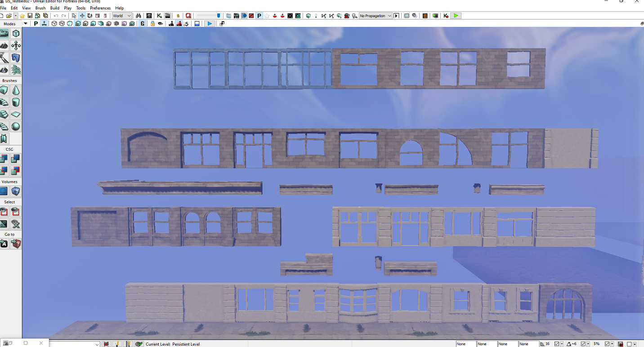The height and width of the screenshot is (347, 644).
Task: Choose the Cylinder brush builder
Action: (16, 102)
